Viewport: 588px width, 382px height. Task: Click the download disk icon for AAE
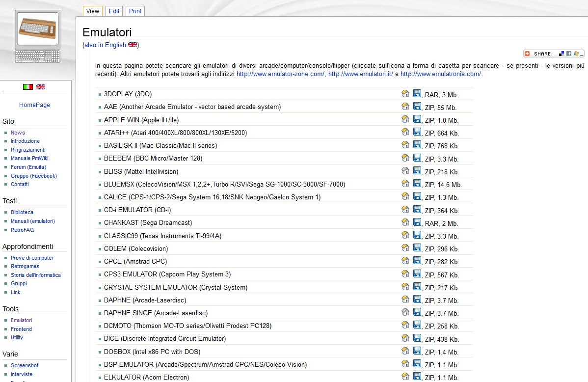coord(417,106)
